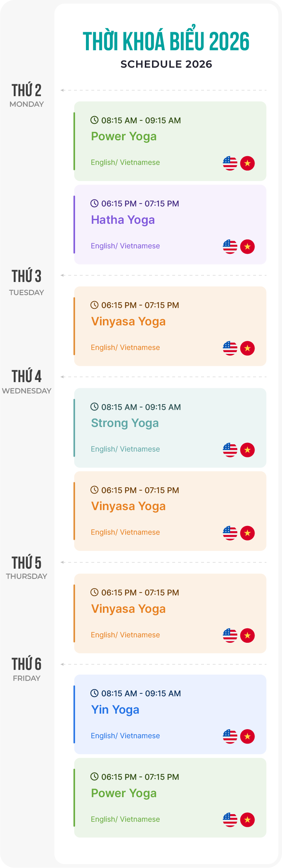Open the Hatha Yoga class title
Viewport: 282px width, 868px height.
[x=123, y=220]
